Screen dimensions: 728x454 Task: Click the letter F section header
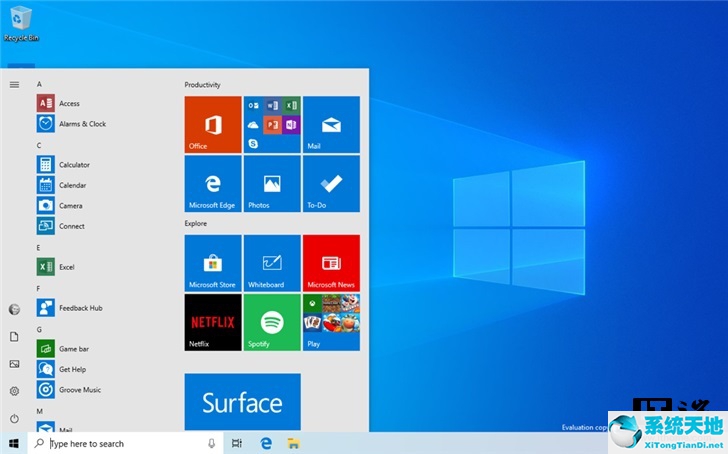coord(39,288)
